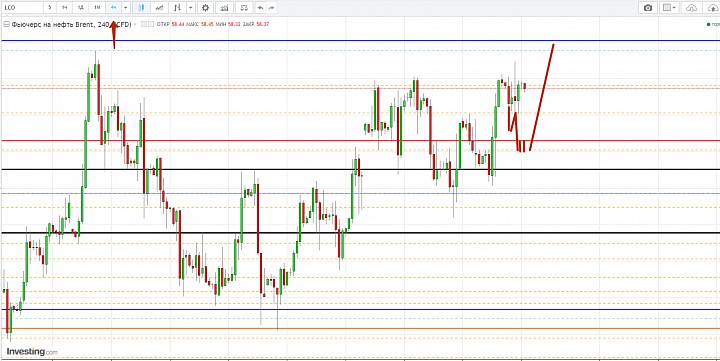Take a chart snapshot with camera icon
The width and height of the screenshot is (720, 361).
(648, 8)
